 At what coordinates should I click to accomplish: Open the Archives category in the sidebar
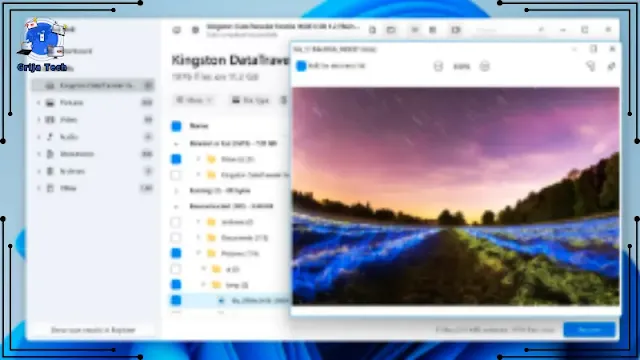[x=94, y=171]
